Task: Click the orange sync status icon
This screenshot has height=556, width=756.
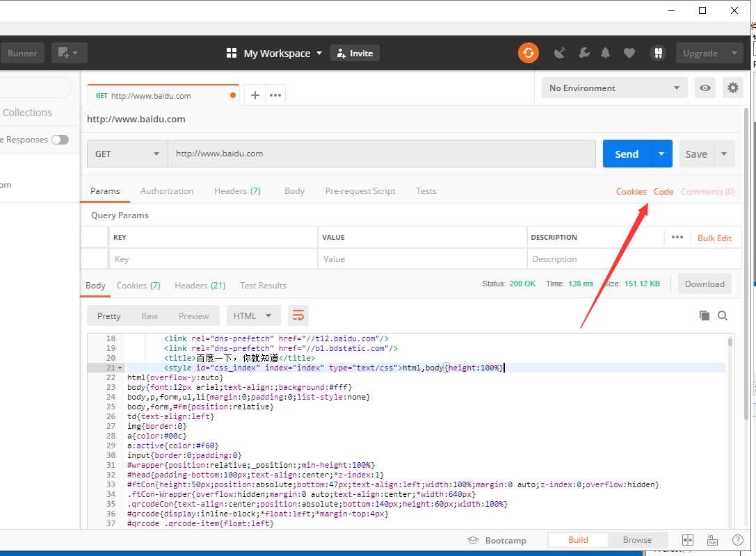Action: [529, 53]
